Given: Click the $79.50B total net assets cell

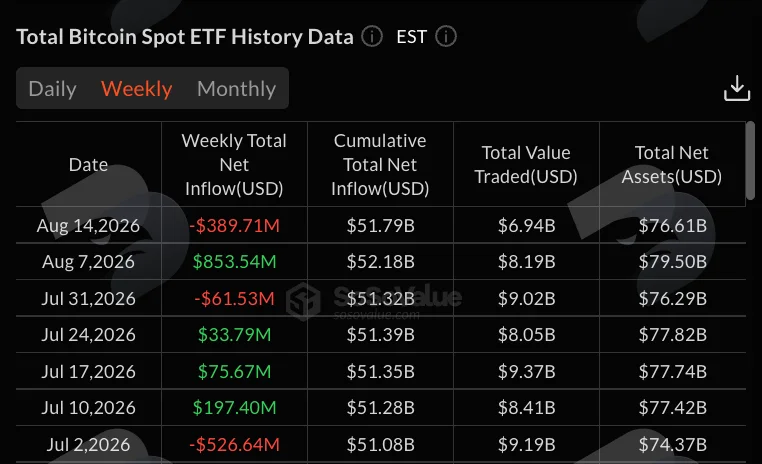Looking at the screenshot, I should (x=673, y=262).
